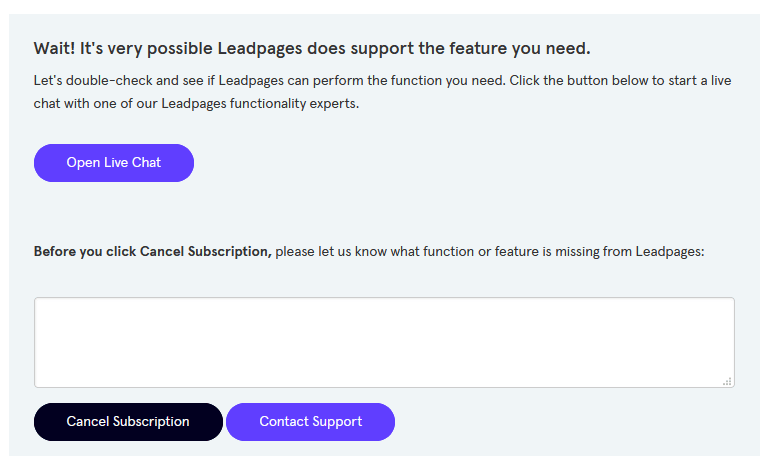Open Live Chat with an expert
The image size is (768, 463).
[x=113, y=163]
